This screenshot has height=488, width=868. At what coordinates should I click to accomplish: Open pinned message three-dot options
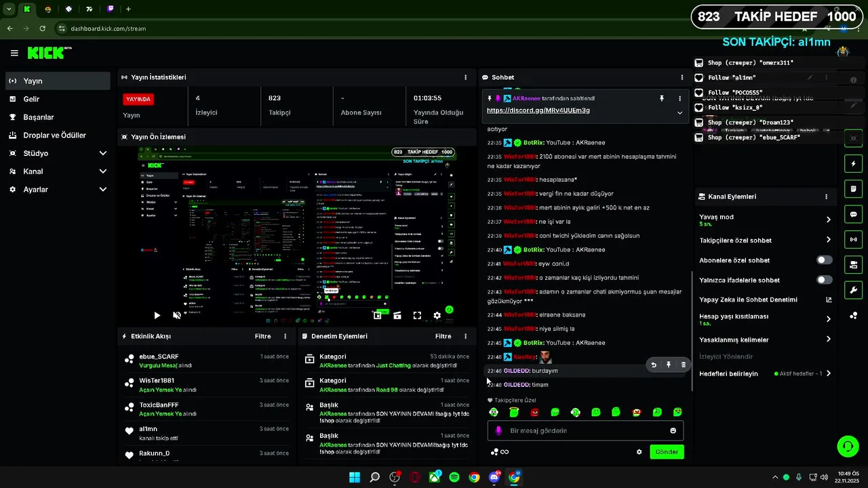click(679, 98)
